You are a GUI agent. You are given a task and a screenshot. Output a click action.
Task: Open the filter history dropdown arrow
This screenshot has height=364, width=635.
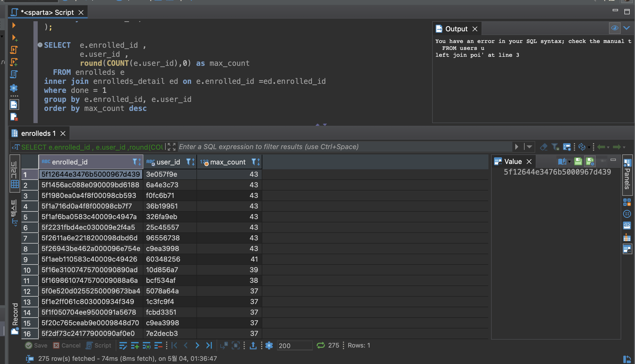click(529, 147)
